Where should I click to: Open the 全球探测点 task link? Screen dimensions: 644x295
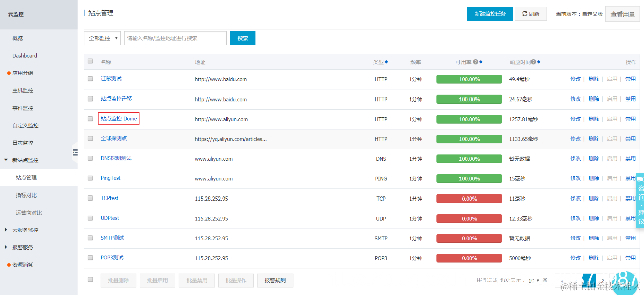114,139
